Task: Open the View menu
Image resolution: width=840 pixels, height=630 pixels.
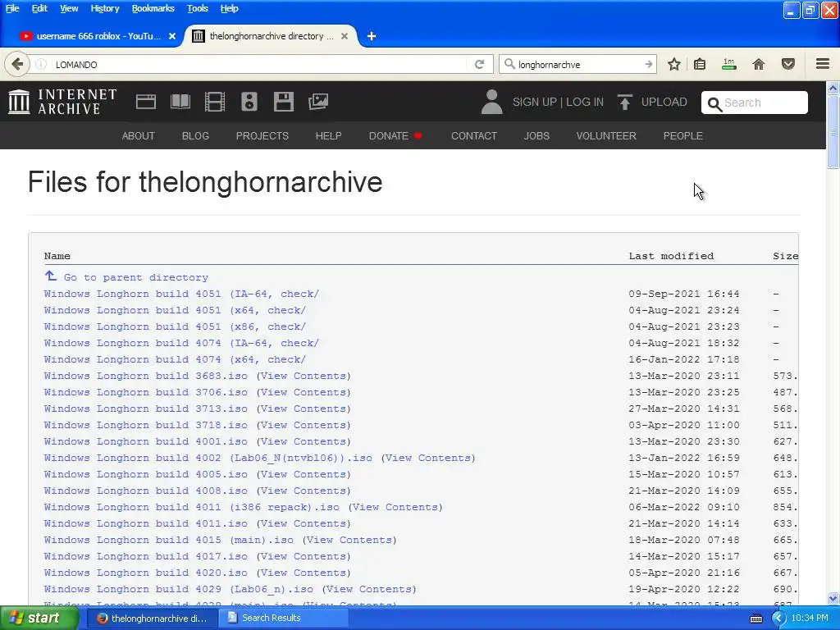Action: [x=69, y=8]
